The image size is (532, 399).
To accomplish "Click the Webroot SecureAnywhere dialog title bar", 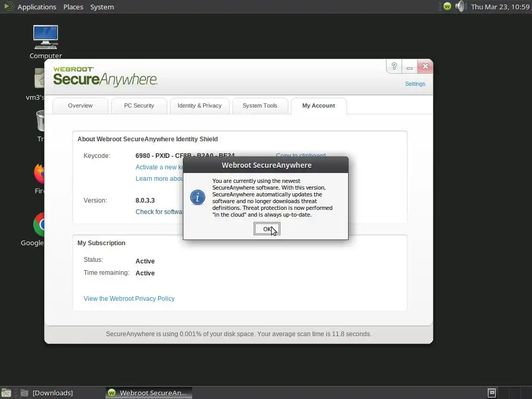I will pyautogui.click(x=266, y=165).
